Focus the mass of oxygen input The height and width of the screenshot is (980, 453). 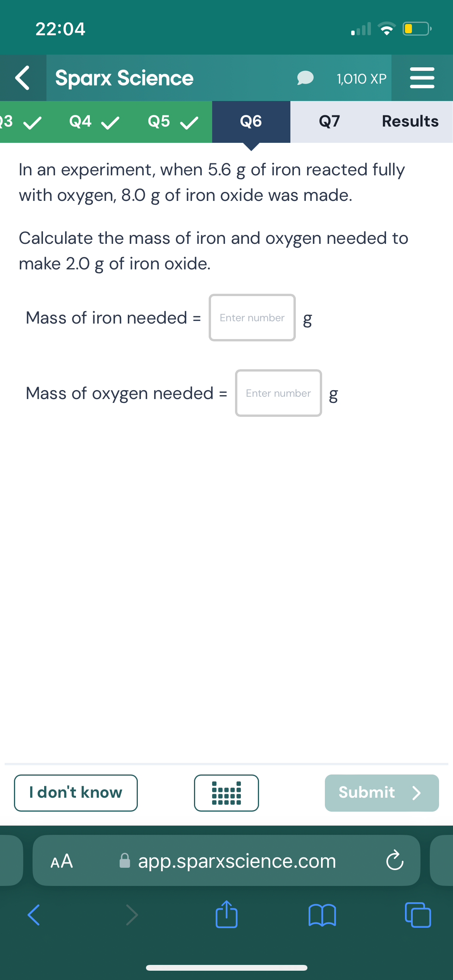click(278, 393)
